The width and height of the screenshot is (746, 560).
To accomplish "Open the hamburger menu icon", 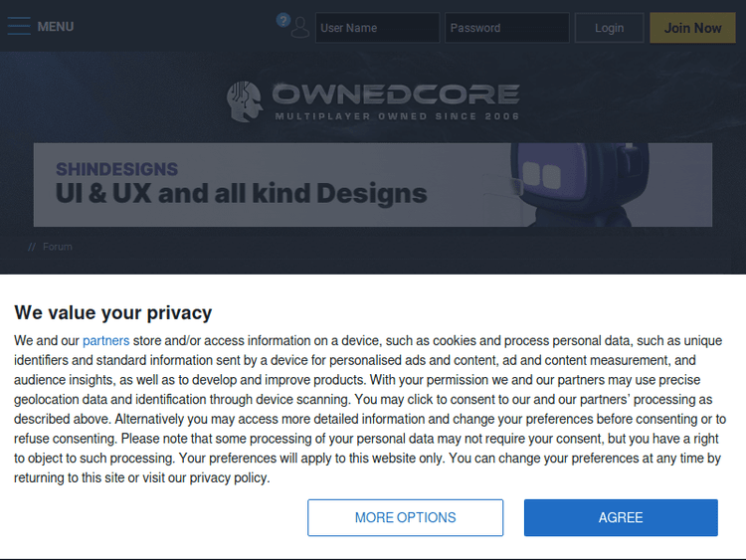I will pos(19,27).
